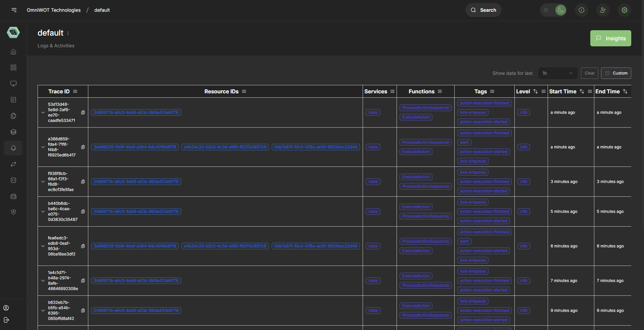The image size is (644, 330).
Task: Select the shield security icon in sidebar
Action: click(x=13, y=212)
